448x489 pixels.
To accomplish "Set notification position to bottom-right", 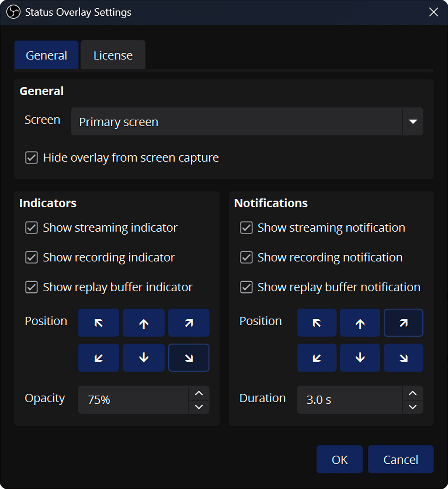I will click(404, 358).
